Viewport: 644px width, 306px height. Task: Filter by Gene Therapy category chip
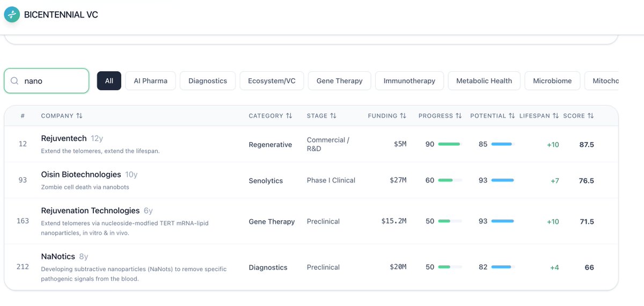pyautogui.click(x=340, y=81)
